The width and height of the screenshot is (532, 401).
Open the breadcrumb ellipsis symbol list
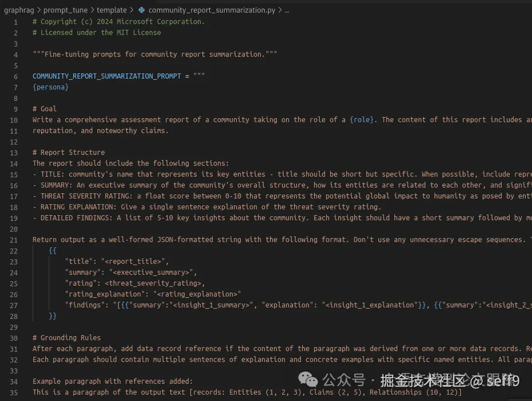287,10
